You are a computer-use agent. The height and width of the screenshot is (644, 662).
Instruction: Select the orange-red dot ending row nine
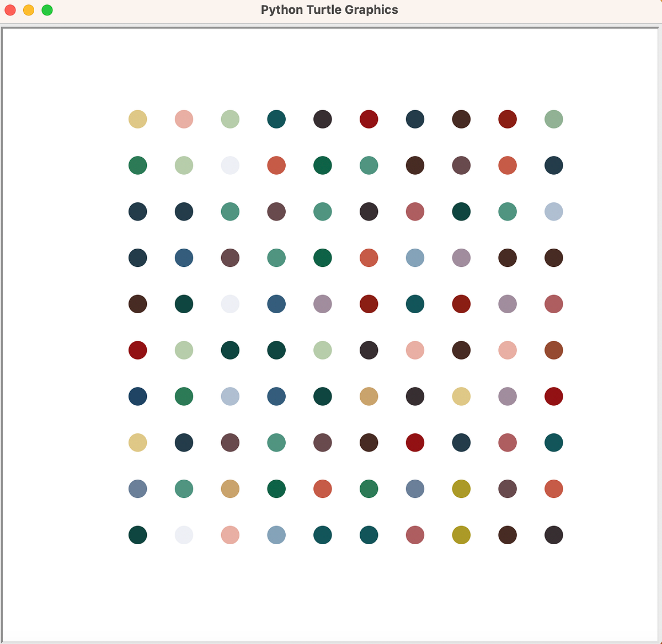click(553, 489)
